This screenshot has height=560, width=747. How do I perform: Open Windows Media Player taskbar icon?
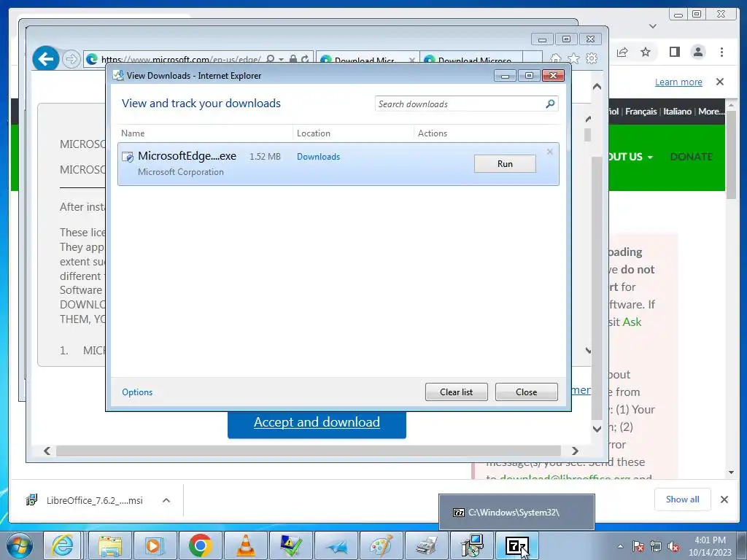155,545
